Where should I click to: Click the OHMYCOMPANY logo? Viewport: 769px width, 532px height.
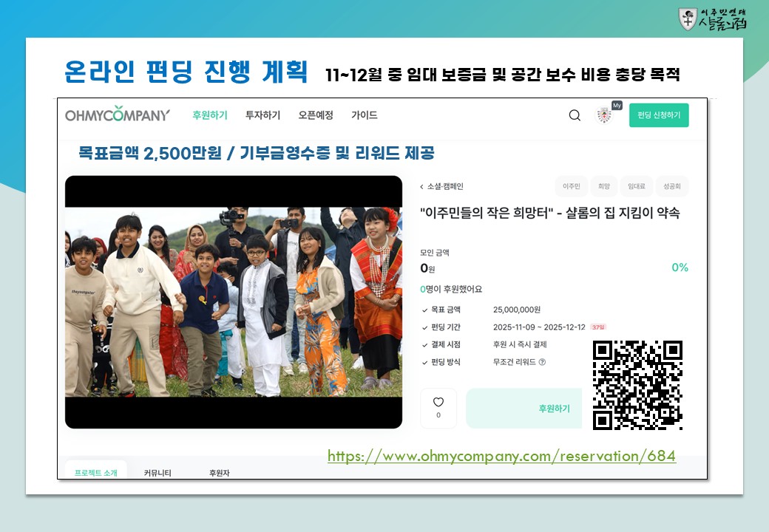point(118,115)
